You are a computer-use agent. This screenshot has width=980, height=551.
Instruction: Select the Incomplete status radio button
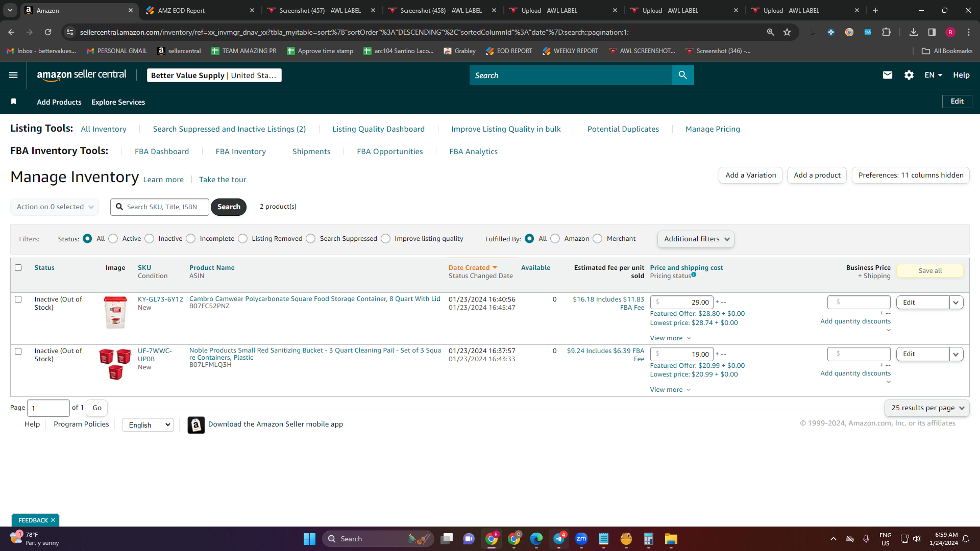(x=191, y=239)
